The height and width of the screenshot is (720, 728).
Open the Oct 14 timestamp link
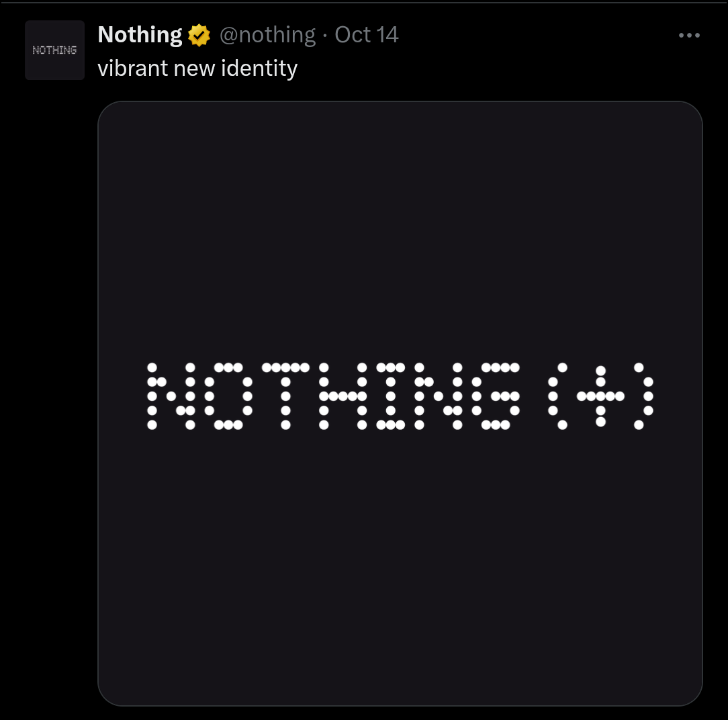point(367,35)
